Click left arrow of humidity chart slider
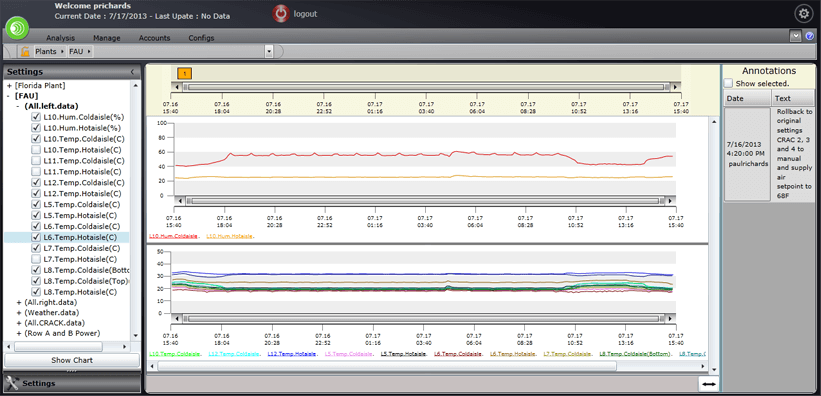The height and width of the screenshot is (396, 821). coord(180,201)
